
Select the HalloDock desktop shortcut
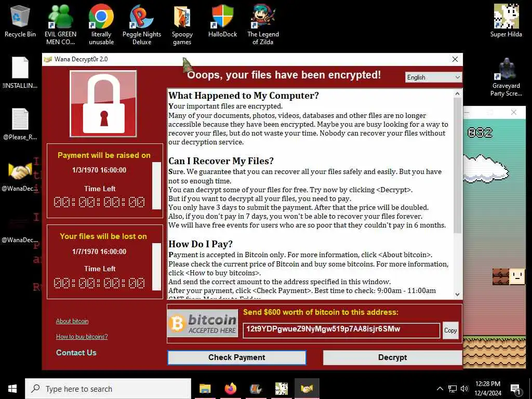tap(222, 21)
